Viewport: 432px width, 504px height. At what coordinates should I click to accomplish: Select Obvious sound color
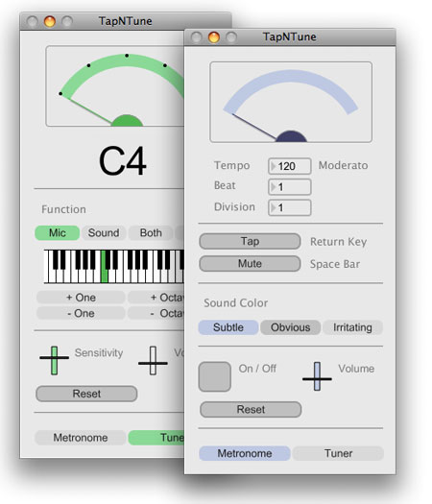pyautogui.click(x=290, y=327)
